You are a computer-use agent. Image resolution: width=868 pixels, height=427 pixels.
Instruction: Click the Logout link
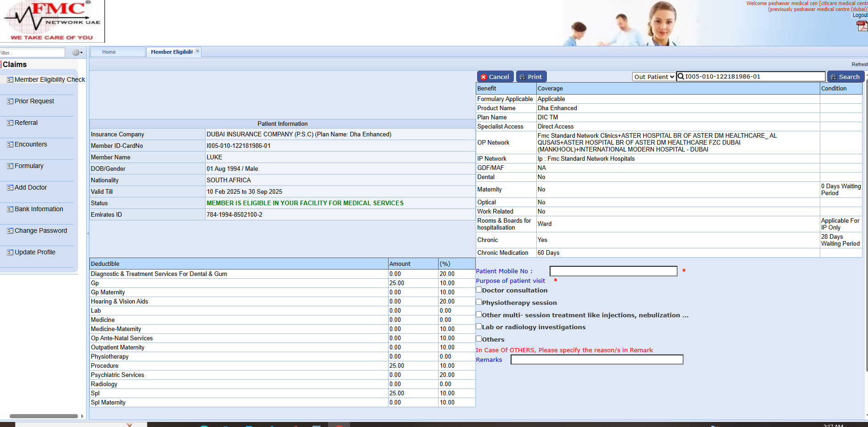(x=860, y=15)
